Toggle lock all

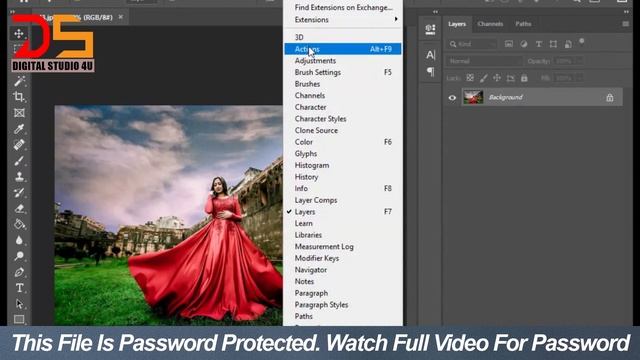(x=524, y=78)
